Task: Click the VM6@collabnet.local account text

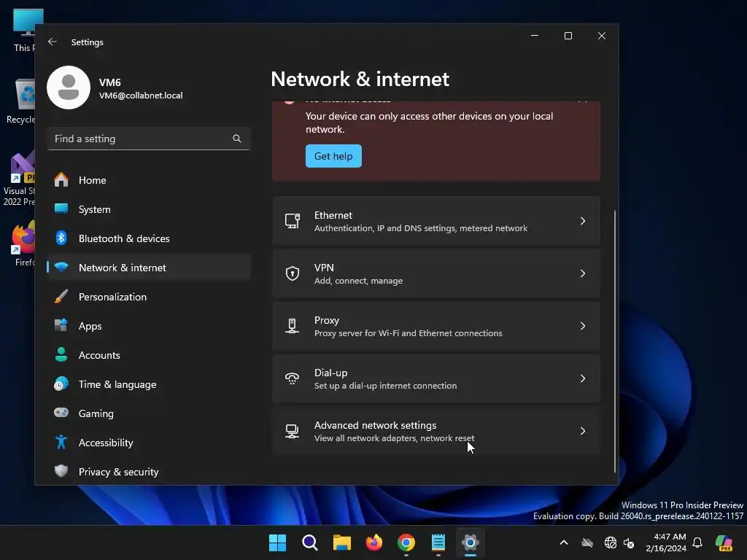Action: 141,96
